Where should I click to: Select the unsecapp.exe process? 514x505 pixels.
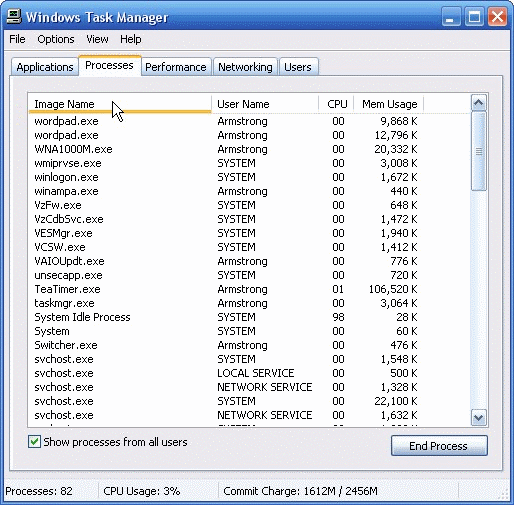point(250,275)
